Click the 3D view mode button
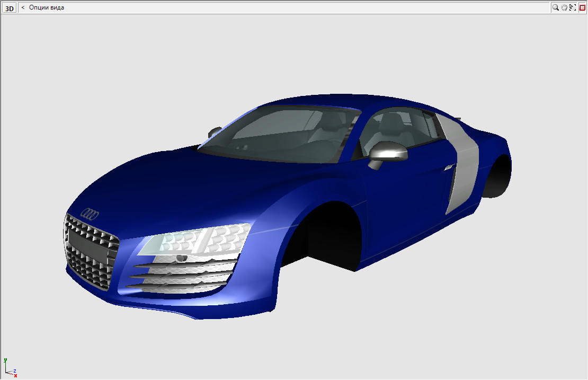The image size is (588, 380). tap(9, 8)
